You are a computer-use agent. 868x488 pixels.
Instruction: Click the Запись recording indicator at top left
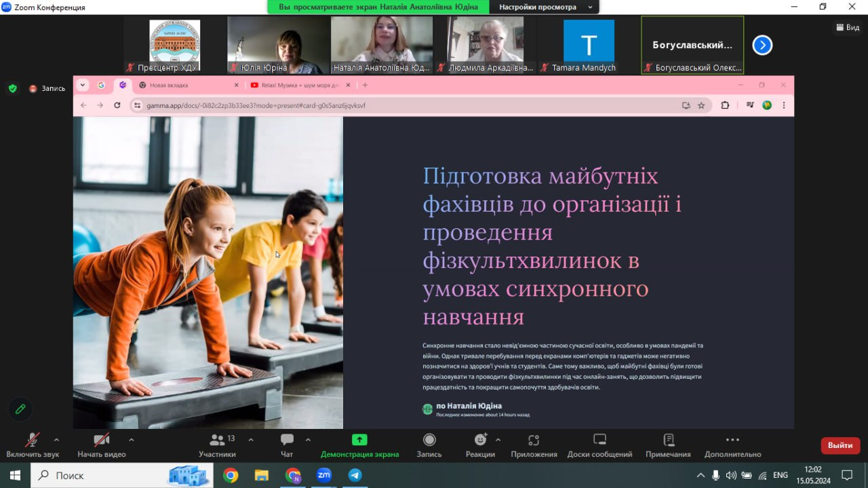tap(47, 88)
